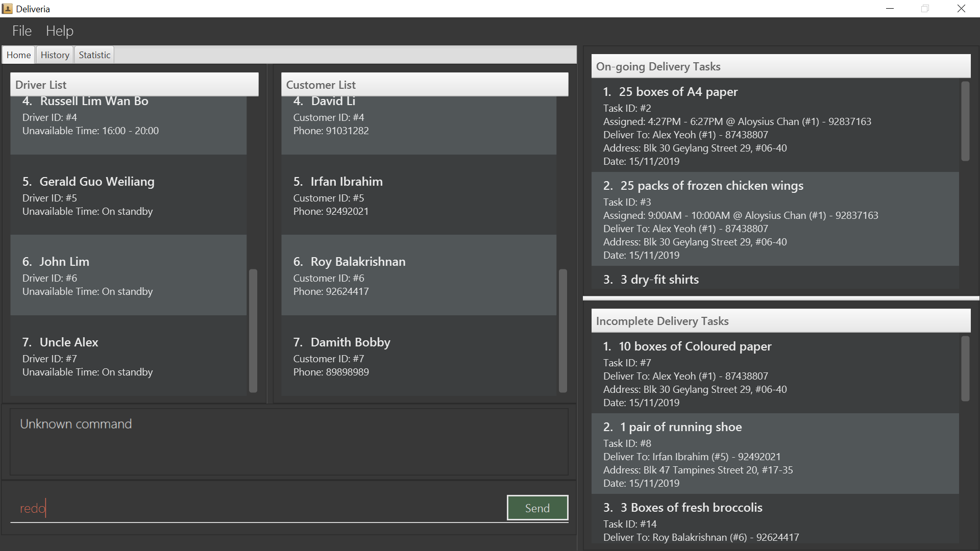The image size is (980, 551).
Task: Open the Help menu
Action: [x=60, y=31]
